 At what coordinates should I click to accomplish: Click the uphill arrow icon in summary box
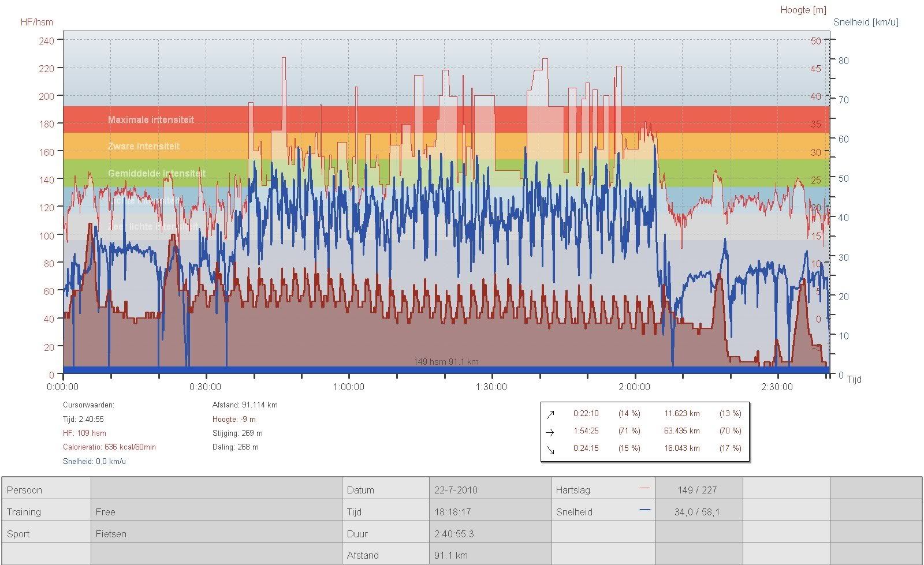click(550, 414)
